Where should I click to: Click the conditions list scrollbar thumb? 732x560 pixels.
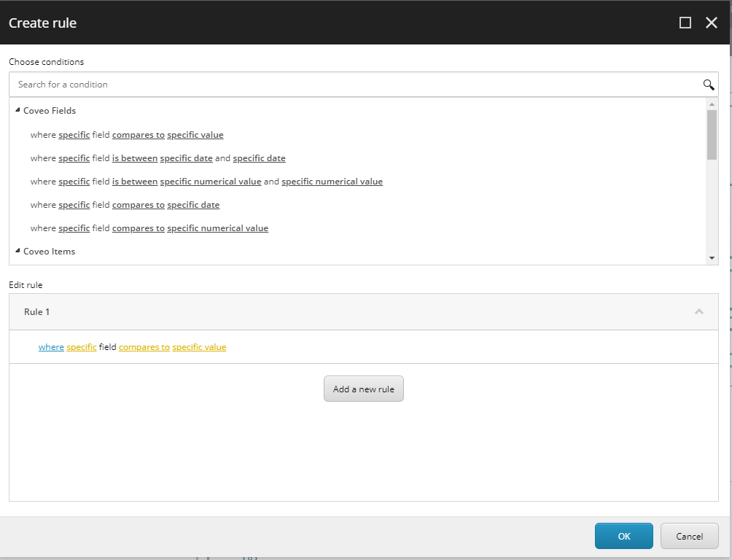[x=712, y=135]
